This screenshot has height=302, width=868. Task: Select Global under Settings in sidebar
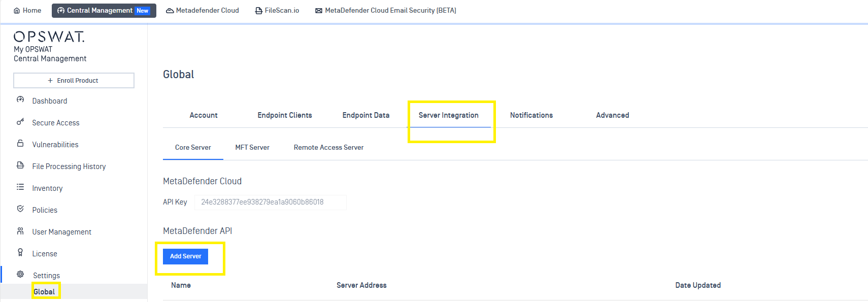[x=44, y=292]
